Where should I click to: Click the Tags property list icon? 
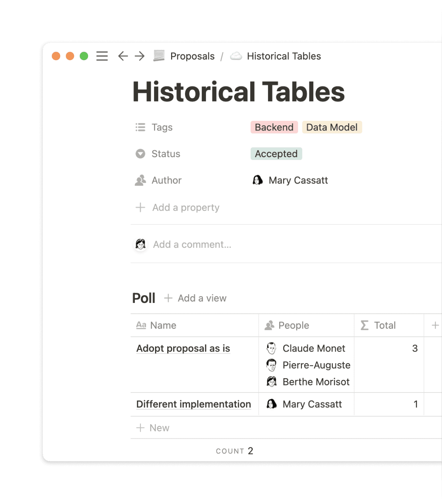tap(140, 127)
